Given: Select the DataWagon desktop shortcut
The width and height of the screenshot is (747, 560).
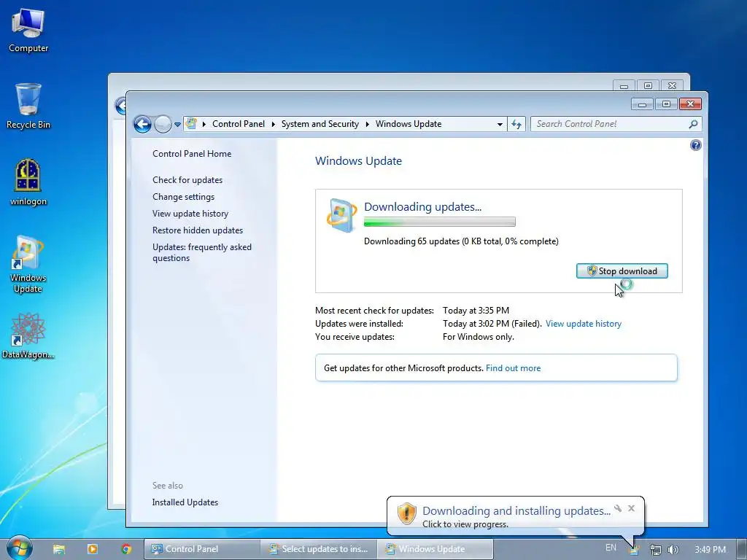Looking at the screenshot, I should (28, 335).
